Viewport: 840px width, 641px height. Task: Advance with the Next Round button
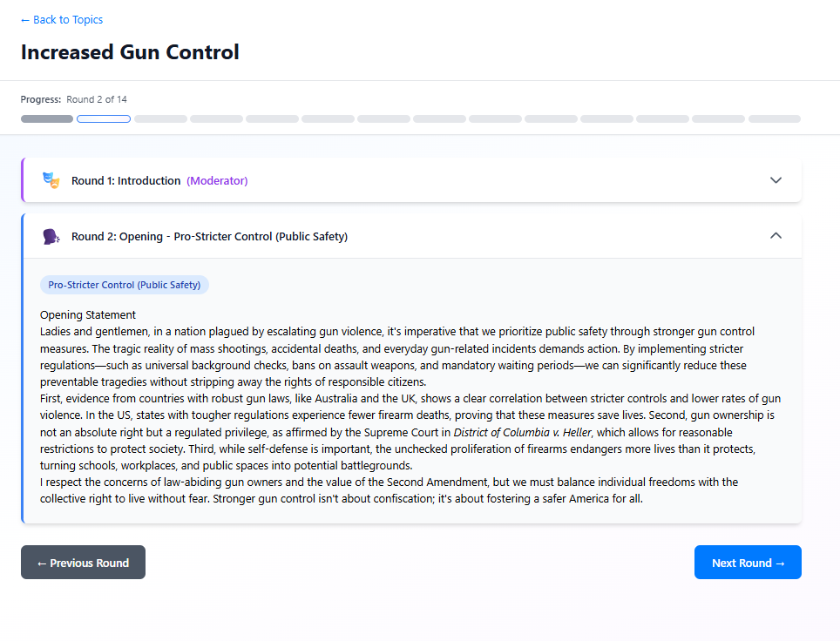[x=747, y=563]
